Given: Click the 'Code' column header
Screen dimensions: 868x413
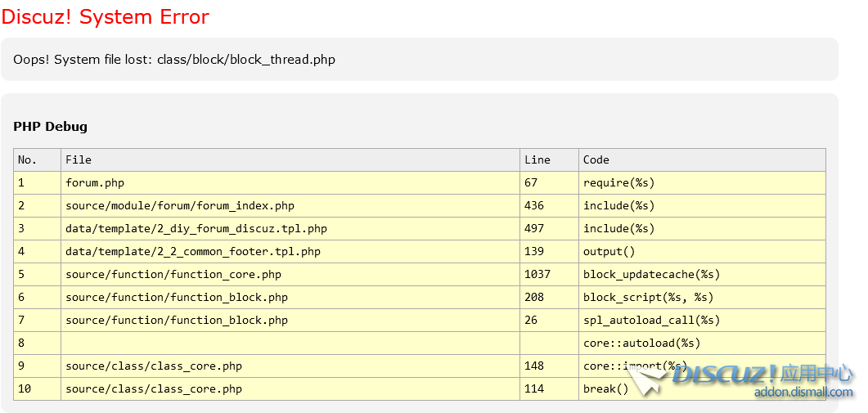Looking at the screenshot, I should (702, 160).
